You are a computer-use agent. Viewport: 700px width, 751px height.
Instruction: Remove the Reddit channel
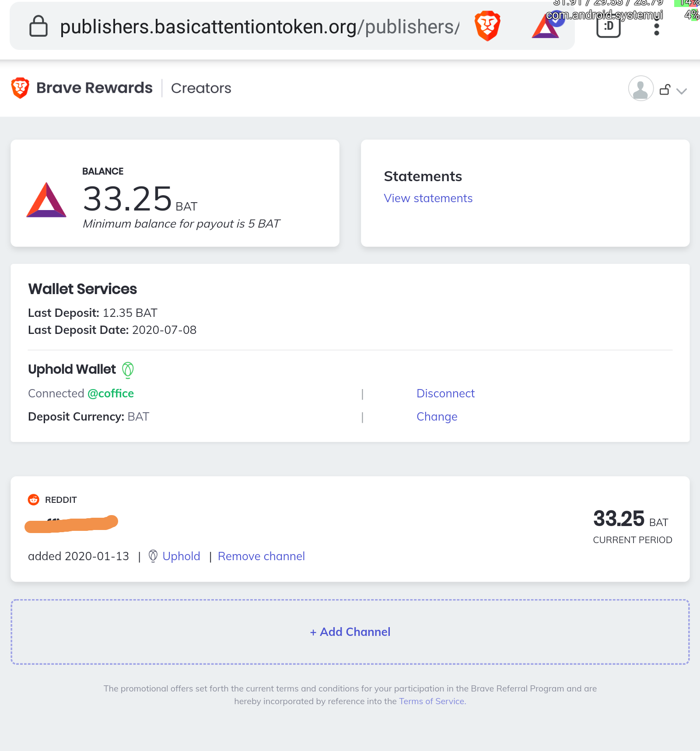pos(261,556)
